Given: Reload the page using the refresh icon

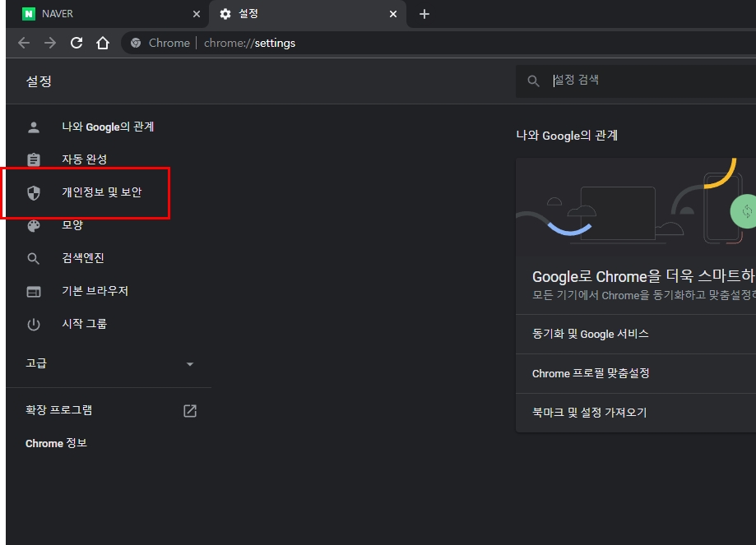Looking at the screenshot, I should coord(77,43).
